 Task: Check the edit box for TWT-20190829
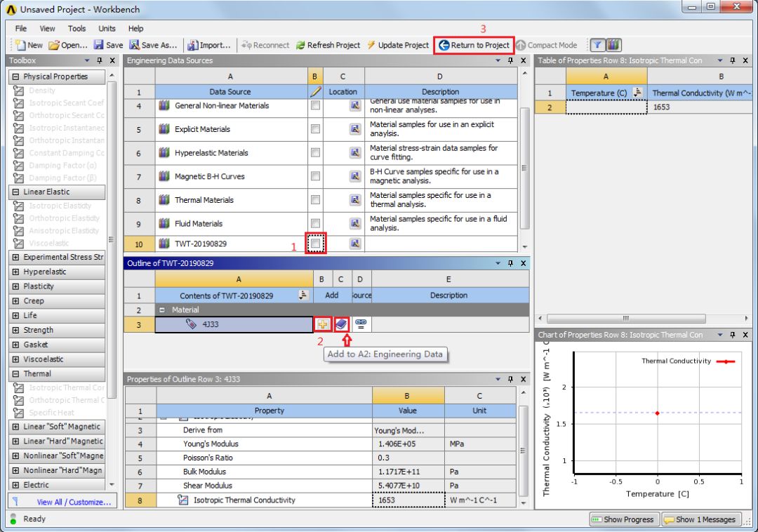(315, 243)
